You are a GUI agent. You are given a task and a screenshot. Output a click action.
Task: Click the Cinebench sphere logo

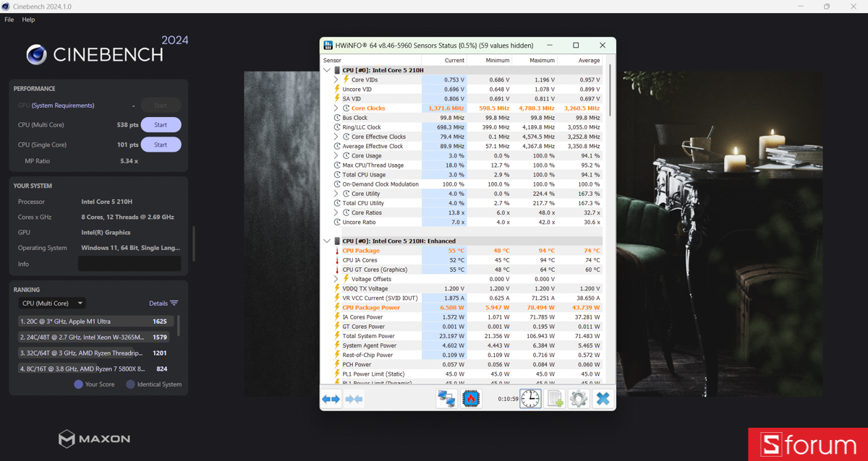click(x=36, y=54)
